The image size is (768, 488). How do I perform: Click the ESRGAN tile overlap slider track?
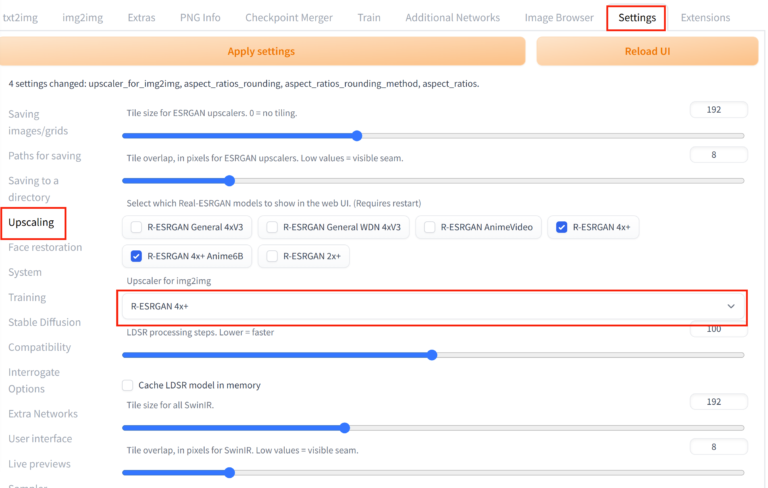[x=433, y=181]
